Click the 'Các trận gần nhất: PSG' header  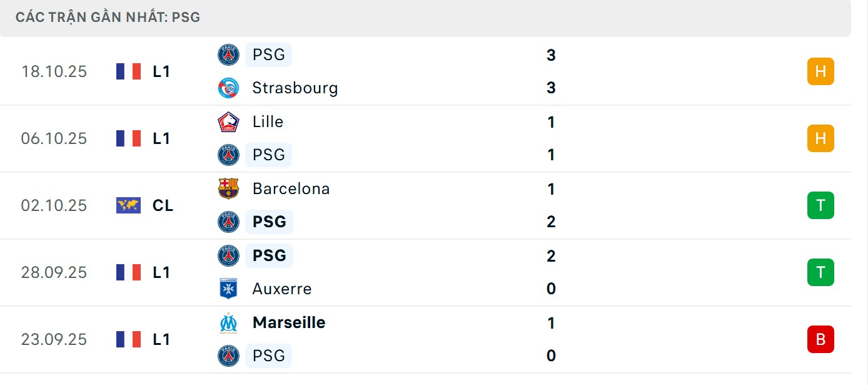tap(108, 17)
